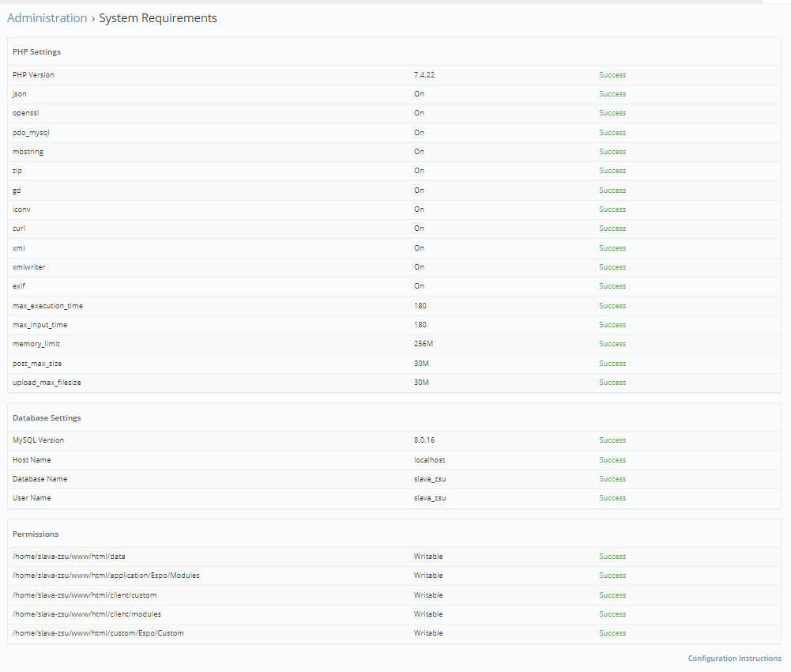Click the Permissions section header

pyautogui.click(x=36, y=534)
